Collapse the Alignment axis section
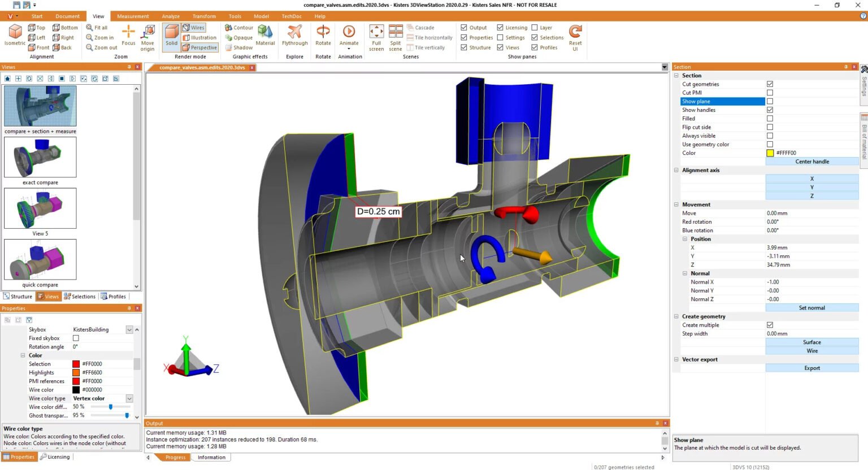 (676, 170)
